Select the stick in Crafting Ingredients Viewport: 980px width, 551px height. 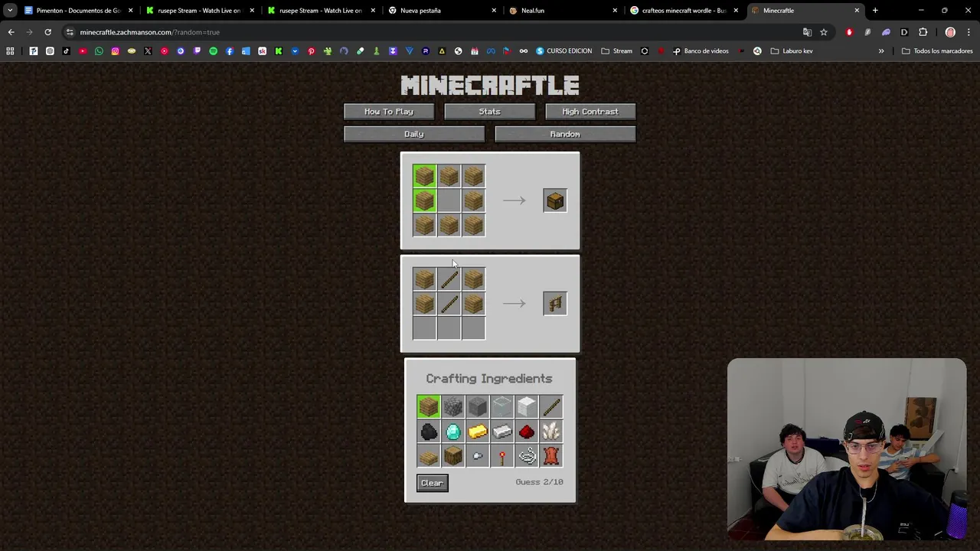tap(550, 406)
